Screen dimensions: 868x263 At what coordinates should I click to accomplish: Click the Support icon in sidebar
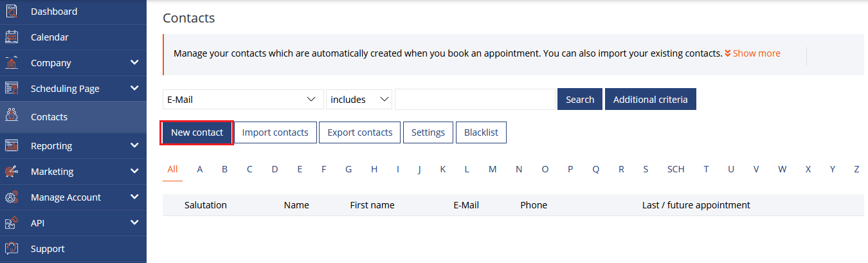pyautogui.click(x=11, y=248)
